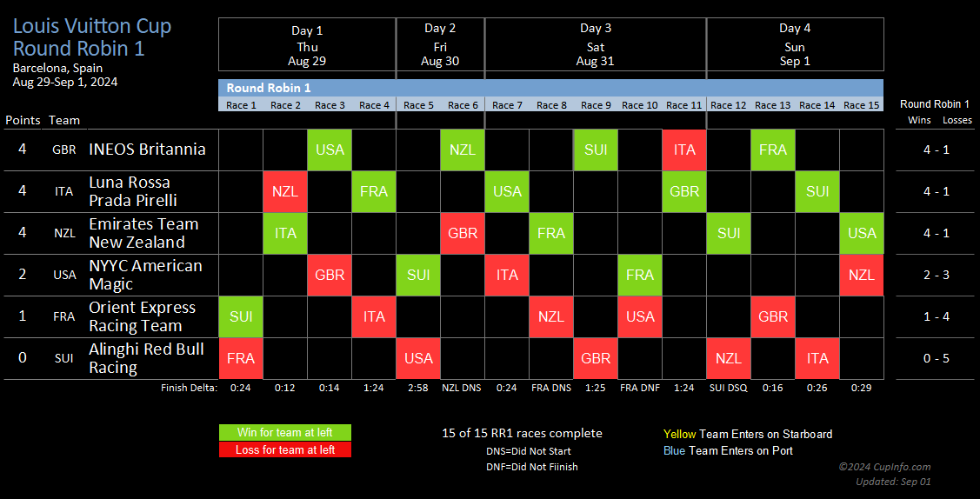Click the 2:58 finish delta for Race 5

pyautogui.click(x=418, y=388)
